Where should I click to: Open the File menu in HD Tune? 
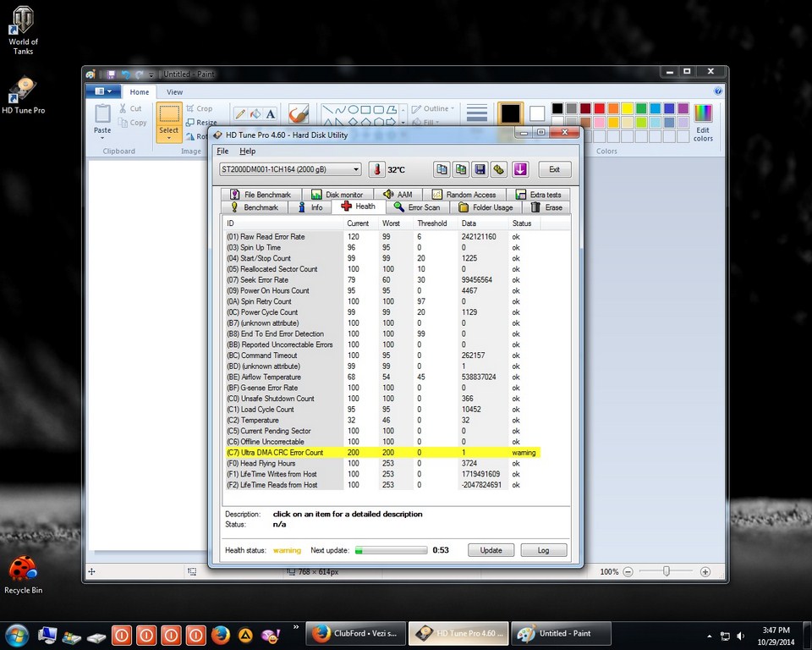coord(222,151)
